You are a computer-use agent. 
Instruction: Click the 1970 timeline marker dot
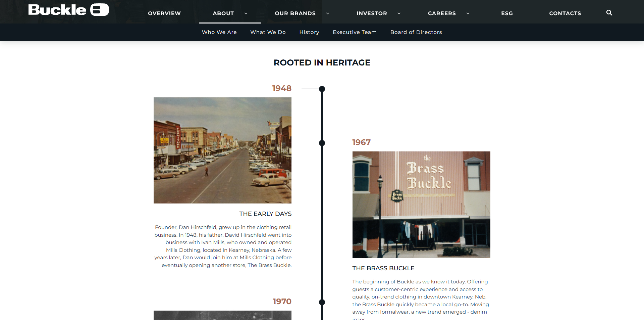tap(322, 302)
